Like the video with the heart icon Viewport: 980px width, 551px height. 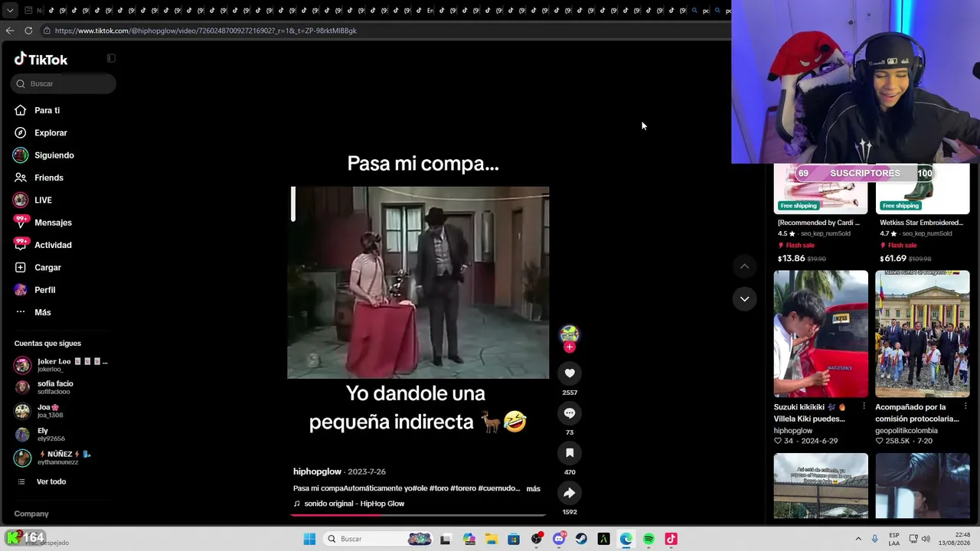pos(569,373)
